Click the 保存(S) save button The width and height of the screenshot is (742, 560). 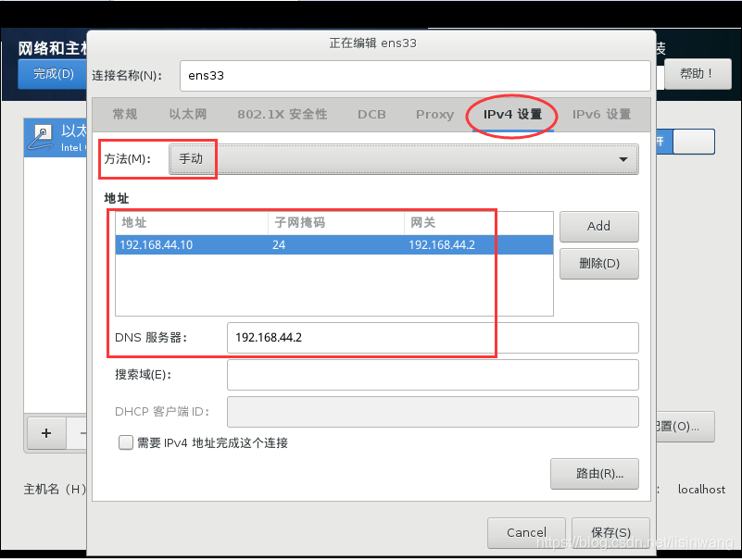610,532
